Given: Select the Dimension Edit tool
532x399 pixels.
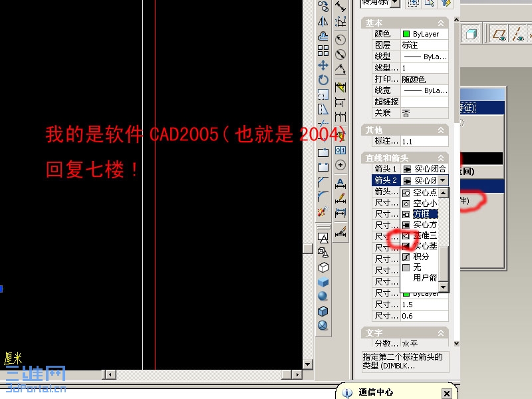Looking at the screenshot, I should (x=340, y=184).
